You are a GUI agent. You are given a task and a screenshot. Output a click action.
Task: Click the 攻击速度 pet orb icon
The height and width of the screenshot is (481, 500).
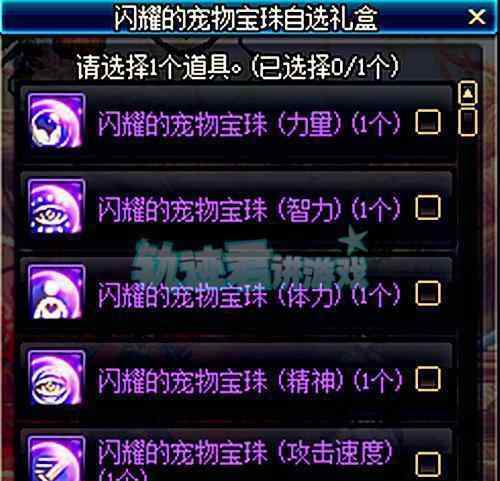point(56,458)
